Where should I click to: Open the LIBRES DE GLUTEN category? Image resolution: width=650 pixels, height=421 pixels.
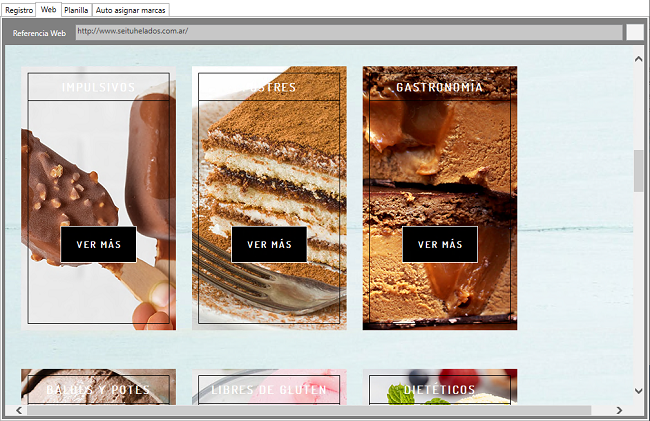click(x=269, y=390)
